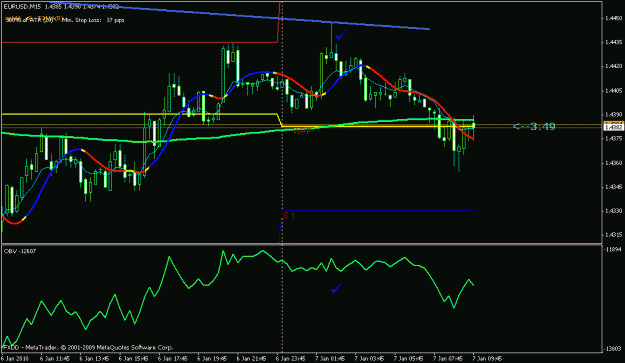Click the -13803 OBV scale value

[613, 348]
